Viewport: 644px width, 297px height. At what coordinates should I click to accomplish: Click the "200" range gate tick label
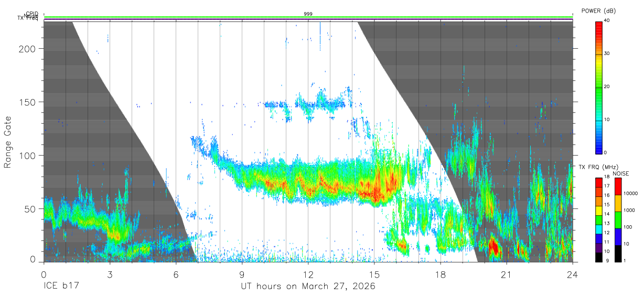28,48
